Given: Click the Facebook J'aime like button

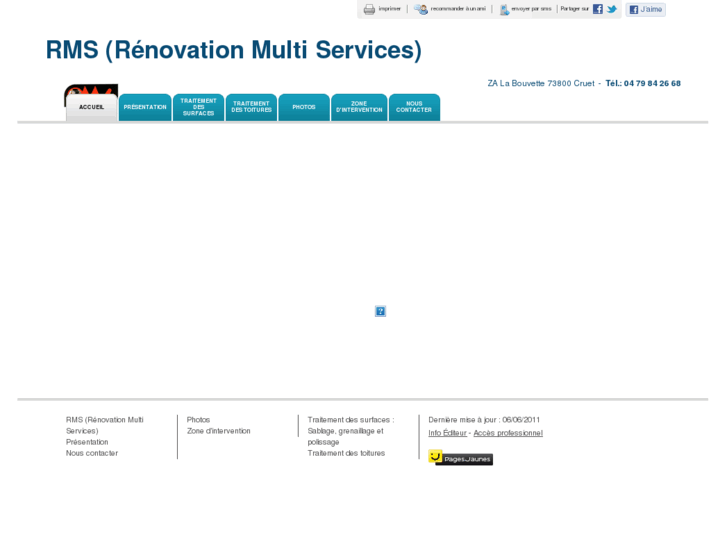Looking at the screenshot, I should coord(645,9).
